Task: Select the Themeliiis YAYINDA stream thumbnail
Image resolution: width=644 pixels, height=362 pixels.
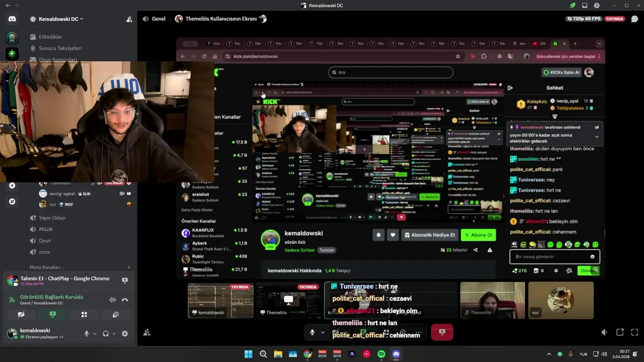Action: 288,300
